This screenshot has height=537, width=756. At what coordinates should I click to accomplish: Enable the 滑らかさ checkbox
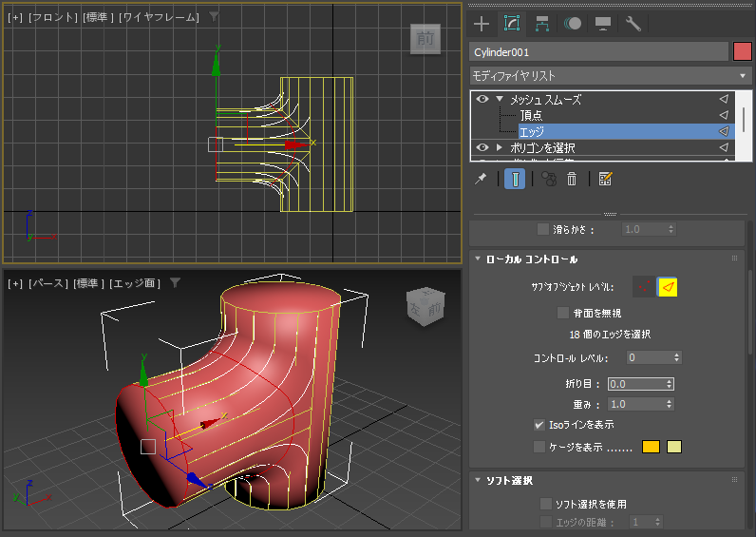tap(543, 229)
